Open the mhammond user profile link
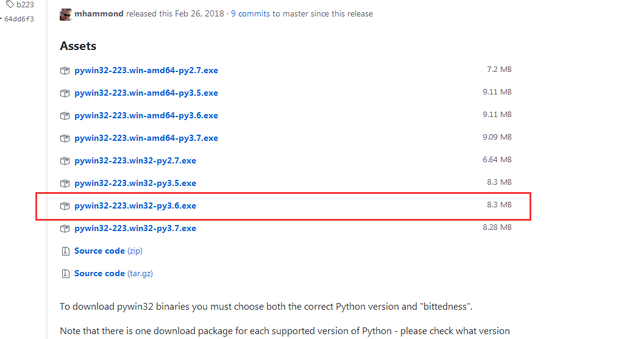 pyautogui.click(x=99, y=13)
